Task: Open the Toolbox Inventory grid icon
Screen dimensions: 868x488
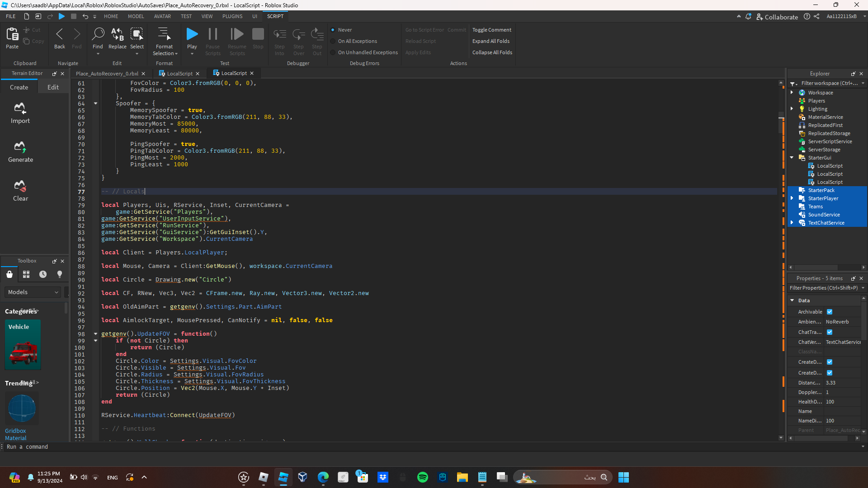Action: coord(26,274)
